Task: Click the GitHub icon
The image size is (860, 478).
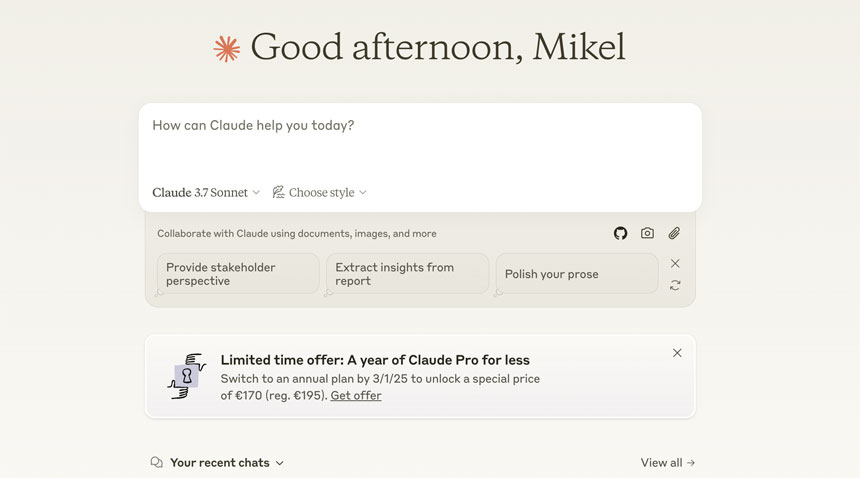Action: coord(620,233)
